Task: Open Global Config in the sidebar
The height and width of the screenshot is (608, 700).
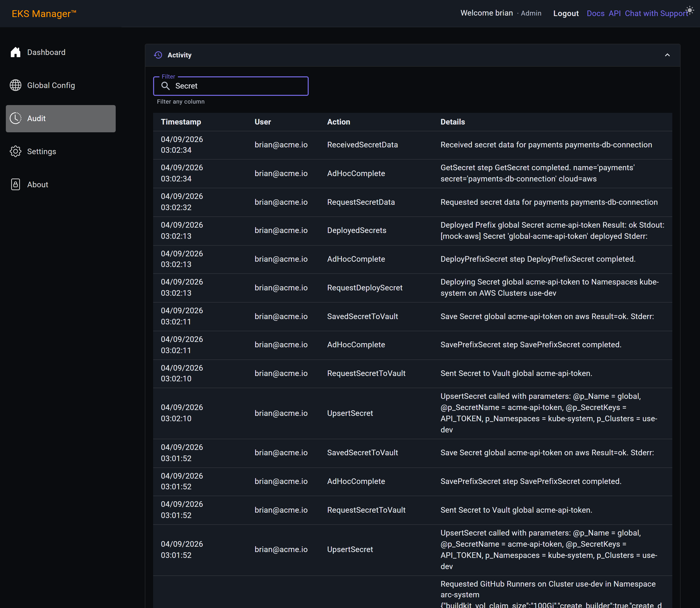Action: tap(61, 86)
